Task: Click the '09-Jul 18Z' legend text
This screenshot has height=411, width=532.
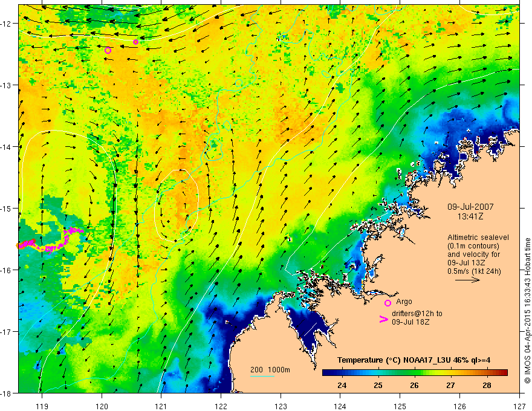Action: [410, 322]
